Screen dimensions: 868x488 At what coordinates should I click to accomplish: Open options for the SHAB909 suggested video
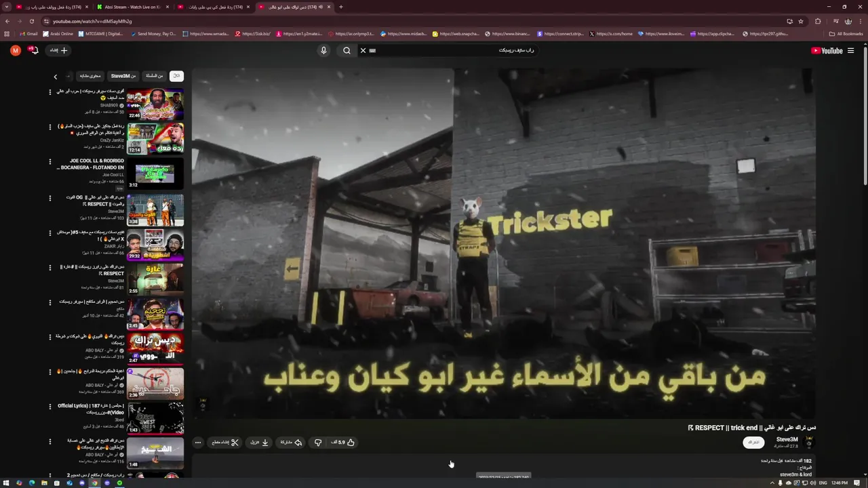50,92
